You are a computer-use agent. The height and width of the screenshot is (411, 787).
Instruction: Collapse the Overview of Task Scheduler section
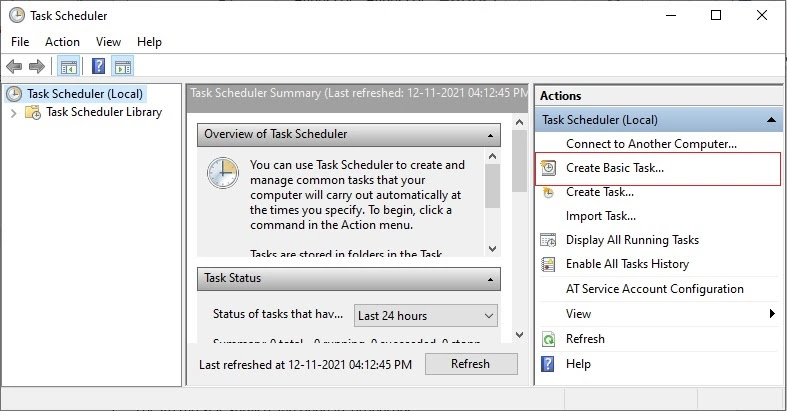click(490, 135)
